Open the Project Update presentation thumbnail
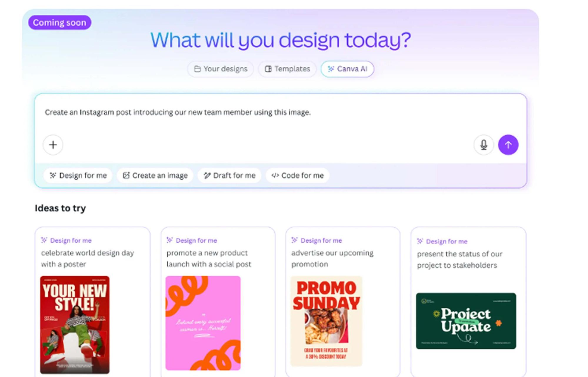Screen dimensions: 588x377 (x=466, y=321)
